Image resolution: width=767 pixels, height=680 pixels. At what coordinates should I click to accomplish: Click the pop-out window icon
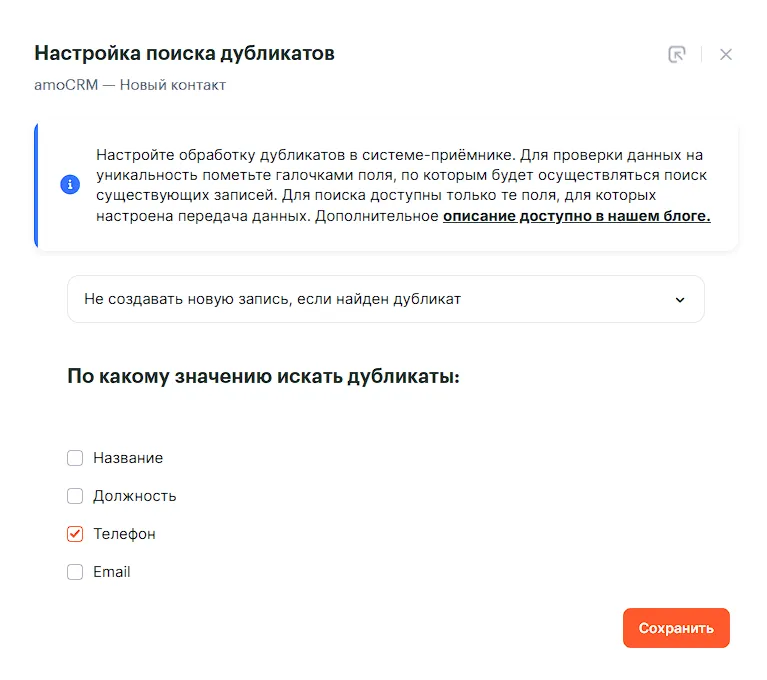pos(677,54)
